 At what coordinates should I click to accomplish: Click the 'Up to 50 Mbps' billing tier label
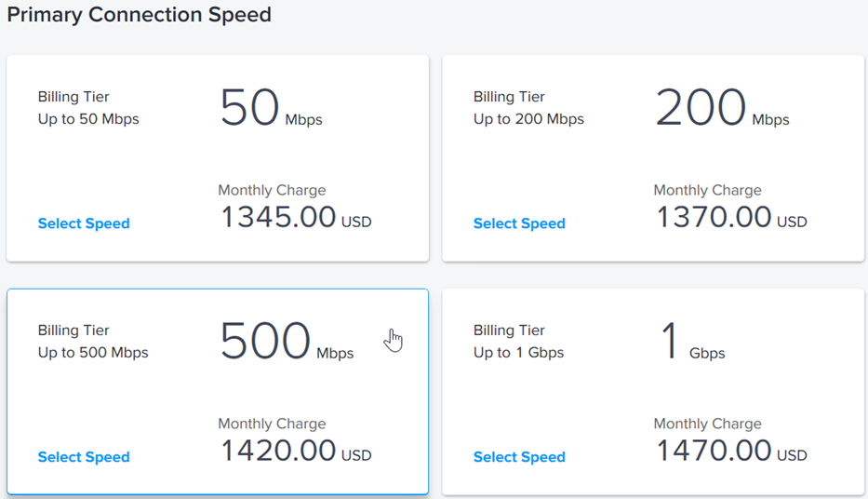88,119
